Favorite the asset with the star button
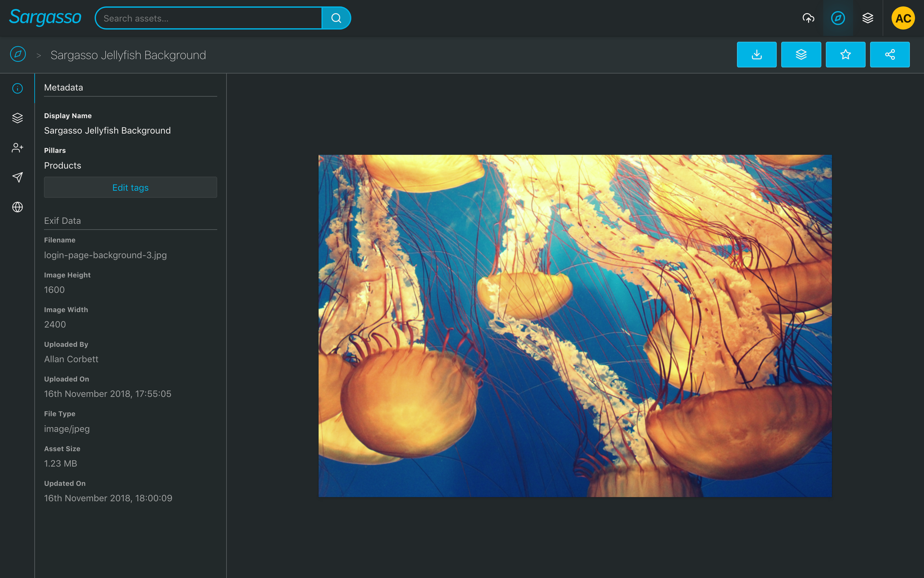The image size is (924, 578). 845,55
